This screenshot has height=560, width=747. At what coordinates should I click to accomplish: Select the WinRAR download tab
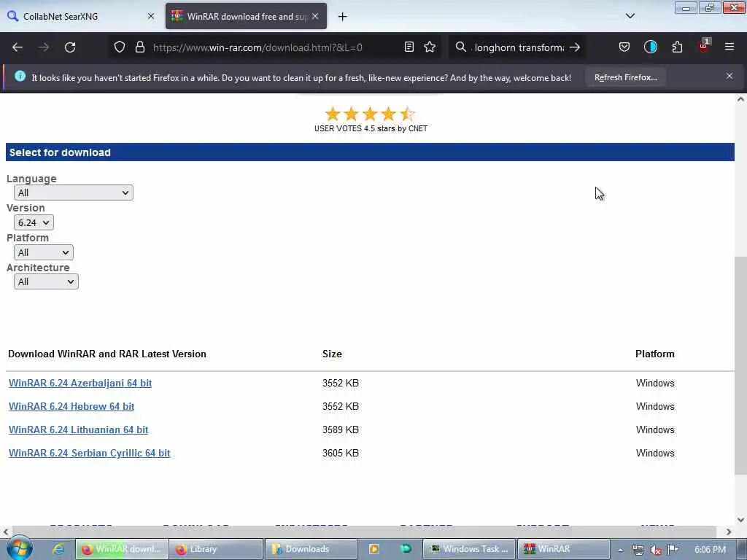[x=246, y=16]
